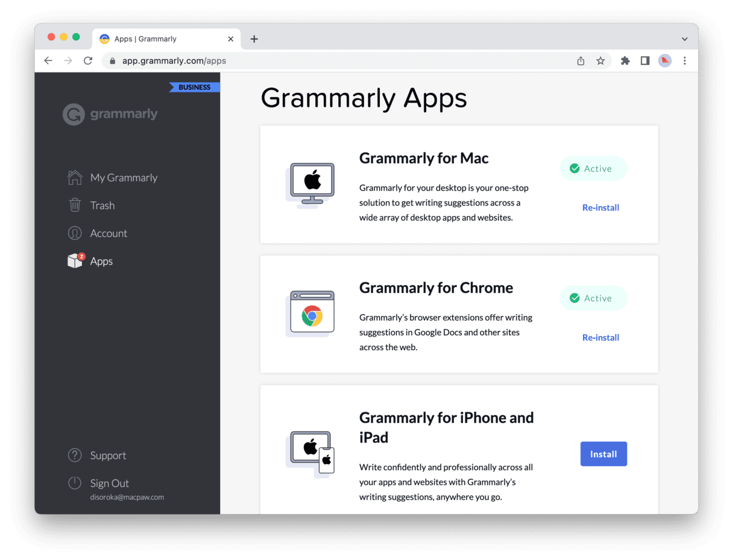733x560 pixels.
Task: Click the BUSINESS ribbon label
Action: 194,87
